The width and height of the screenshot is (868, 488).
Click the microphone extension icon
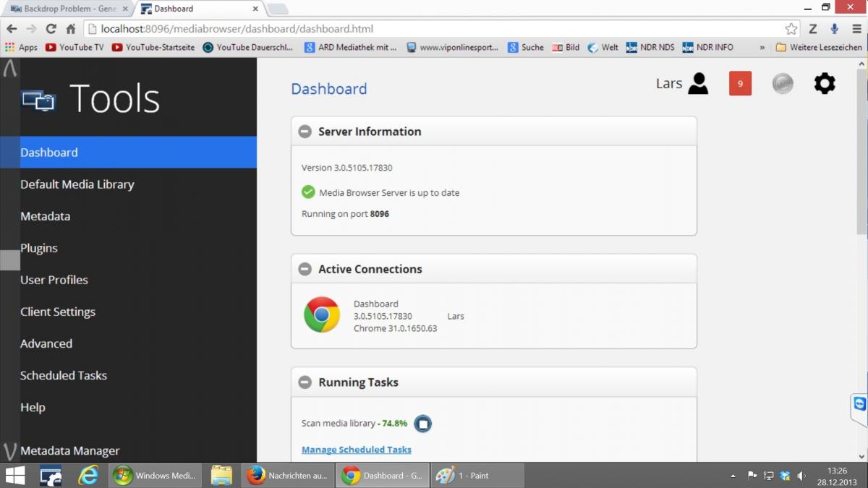click(x=834, y=29)
